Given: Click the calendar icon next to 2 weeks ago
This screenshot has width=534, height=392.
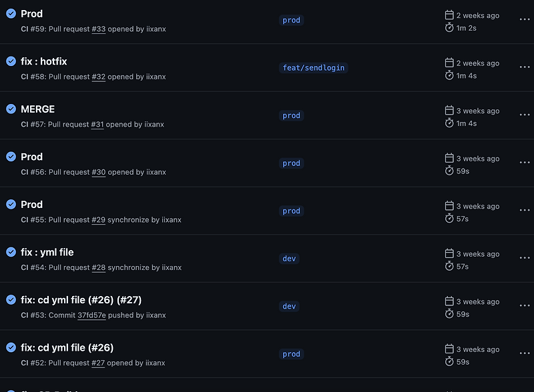Looking at the screenshot, I should click(x=449, y=15).
